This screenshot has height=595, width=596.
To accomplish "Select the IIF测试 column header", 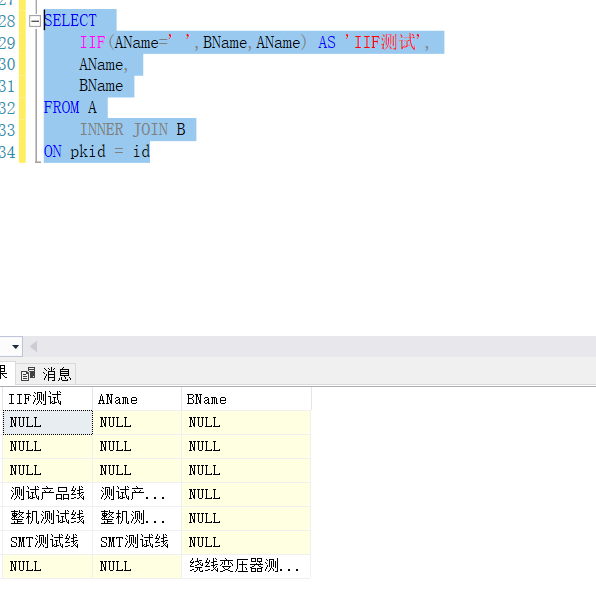I will [48, 399].
